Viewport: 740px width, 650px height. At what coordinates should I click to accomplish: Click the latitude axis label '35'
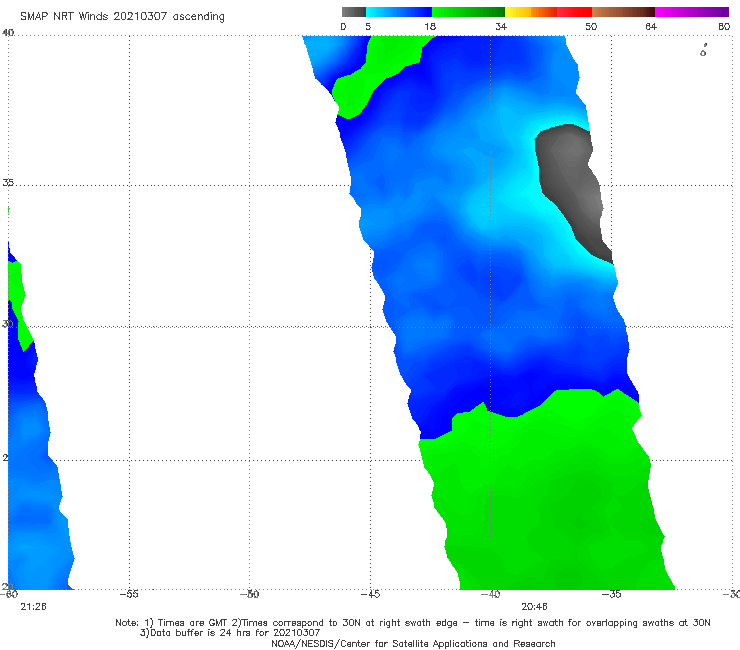tap(8, 182)
